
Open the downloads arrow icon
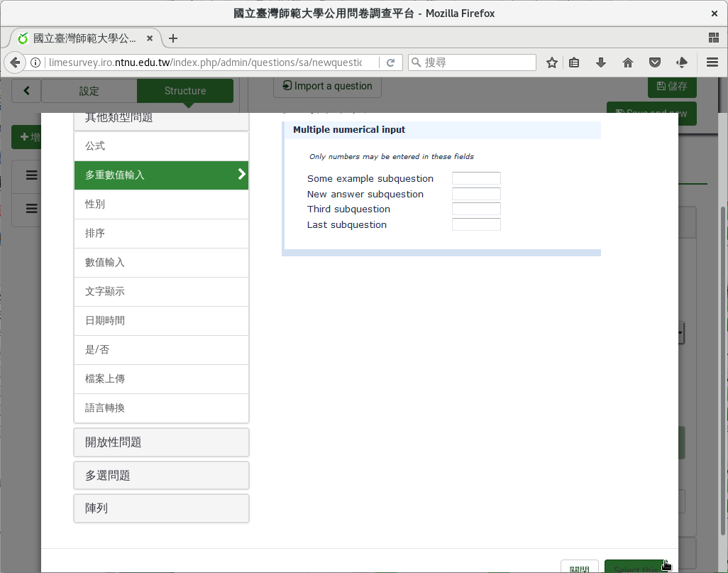pos(601,62)
